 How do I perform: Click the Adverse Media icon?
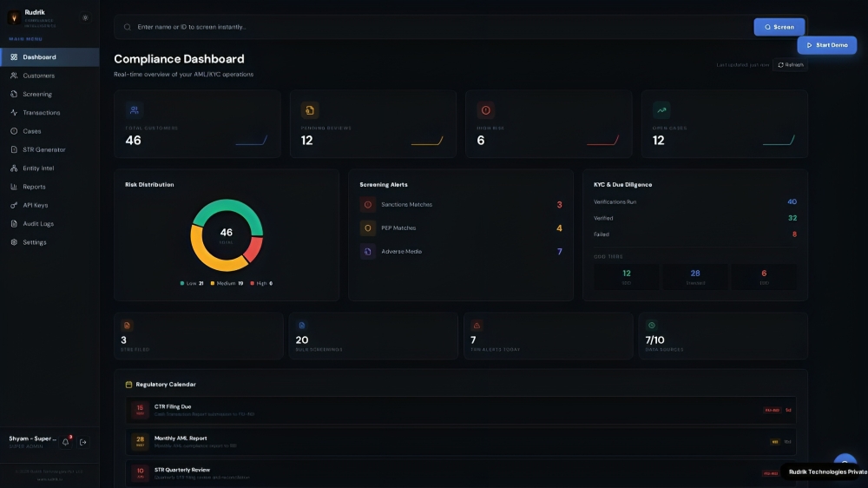pyautogui.click(x=367, y=252)
